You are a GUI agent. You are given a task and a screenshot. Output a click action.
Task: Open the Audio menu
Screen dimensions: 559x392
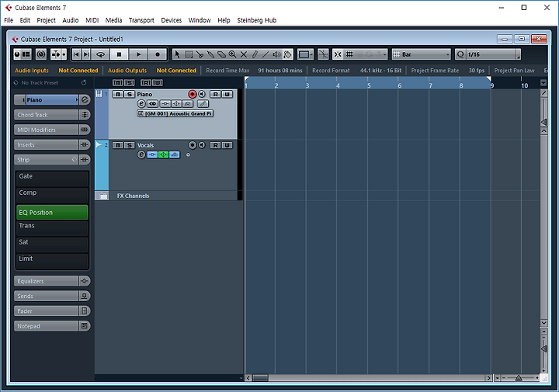tap(71, 20)
